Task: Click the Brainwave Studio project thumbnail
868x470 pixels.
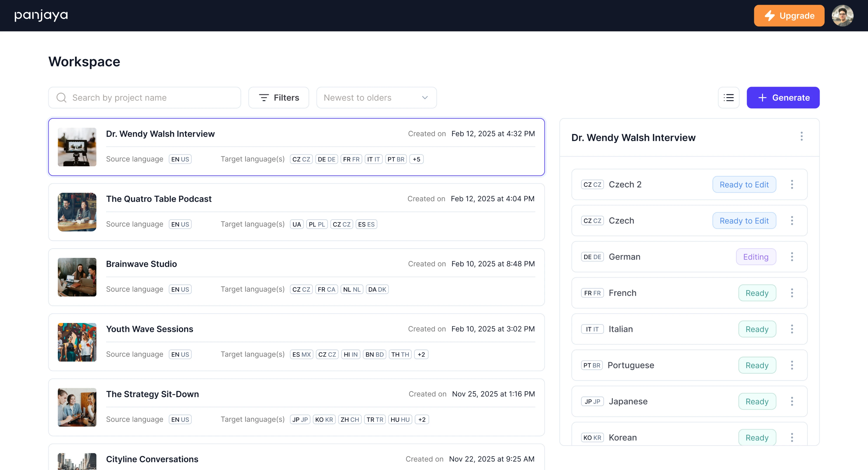Action: tap(77, 277)
